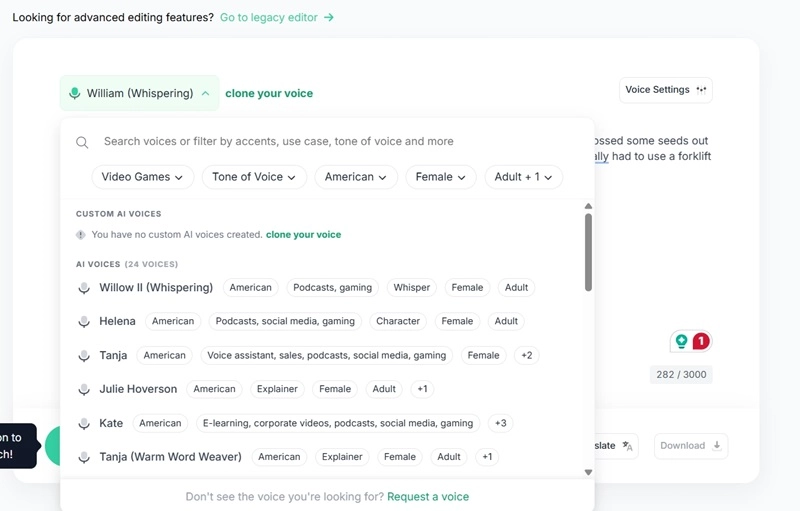Image resolution: width=800 pixels, height=511 pixels.
Task: Play preview icon next to Helena voice
Action: click(85, 322)
